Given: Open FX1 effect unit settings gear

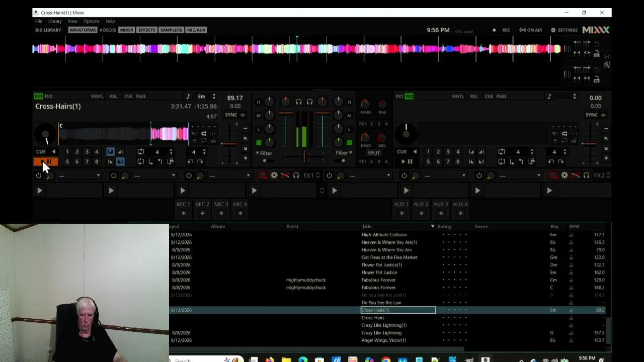Looking at the screenshot, I should (274, 175).
